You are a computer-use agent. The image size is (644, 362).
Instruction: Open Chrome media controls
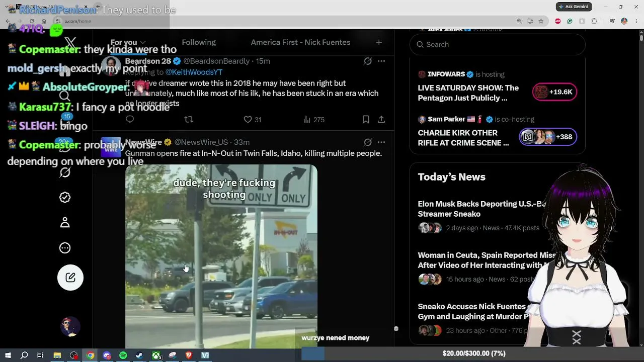[612, 21]
